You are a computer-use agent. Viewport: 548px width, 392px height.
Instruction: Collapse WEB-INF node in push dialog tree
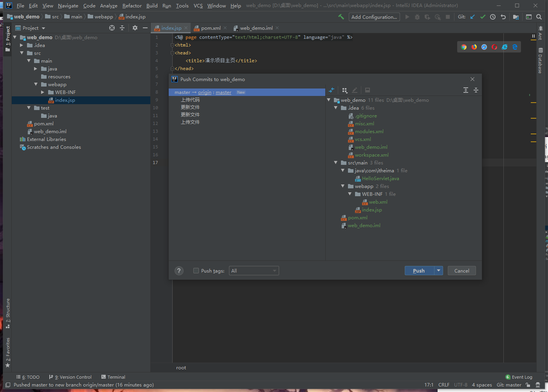coord(350,194)
